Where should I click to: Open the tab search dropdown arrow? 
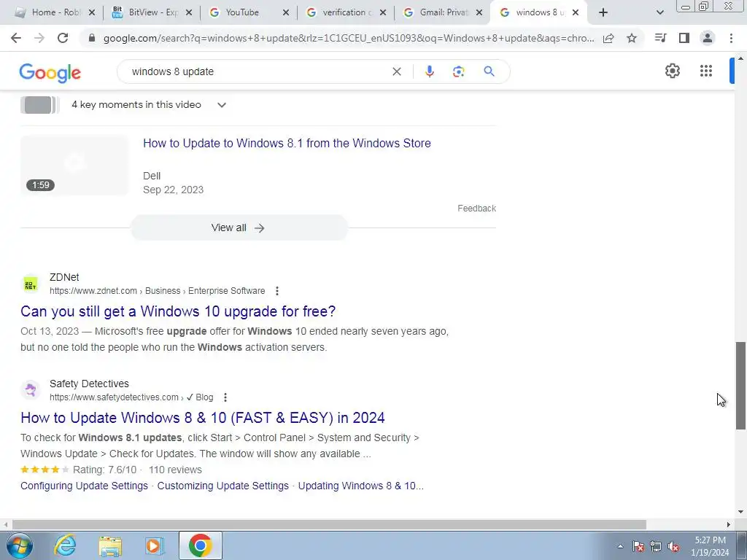click(x=659, y=12)
